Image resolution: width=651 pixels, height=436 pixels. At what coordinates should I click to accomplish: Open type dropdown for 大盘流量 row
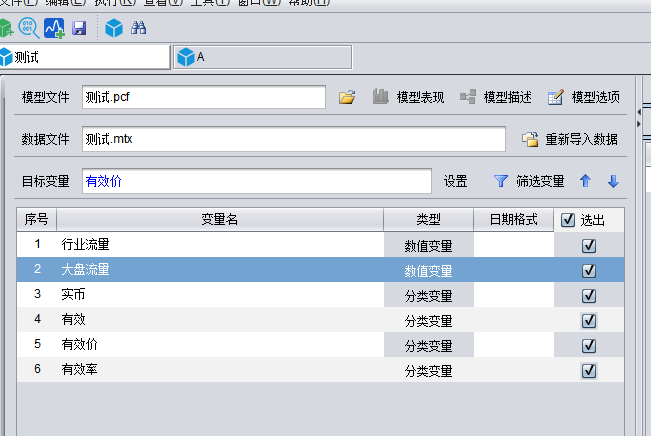click(428, 270)
